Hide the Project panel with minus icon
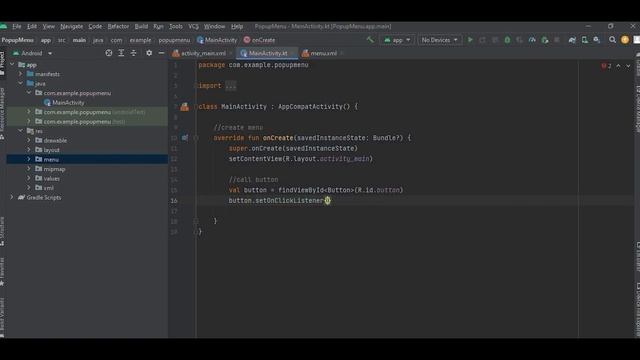The width and height of the screenshot is (640, 360). tap(161, 53)
